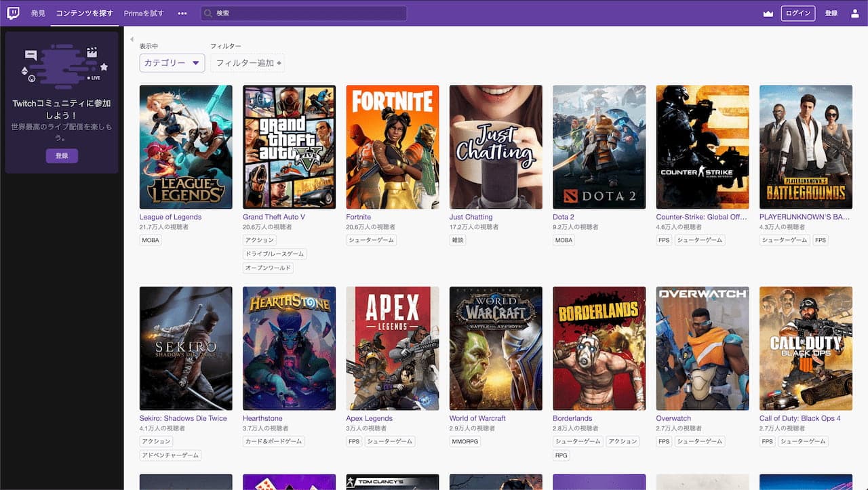Open the user profile icon menu
This screenshot has height=490, width=868.
click(854, 14)
